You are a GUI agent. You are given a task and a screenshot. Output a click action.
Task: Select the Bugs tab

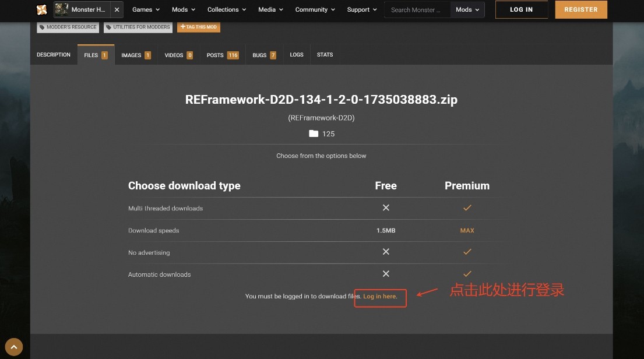264,55
